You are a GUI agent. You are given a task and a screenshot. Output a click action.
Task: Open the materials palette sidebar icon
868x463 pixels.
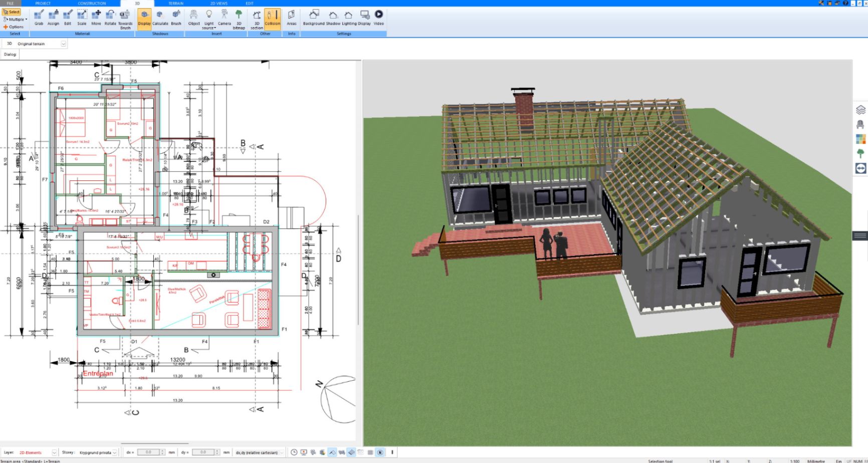pyautogui.click(x=860, y=139)
